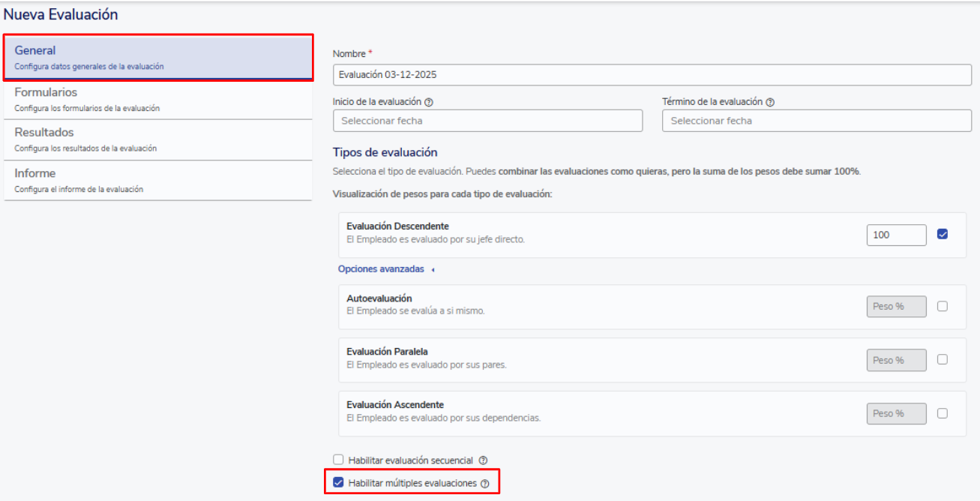
Task: Click help icon beside Habilitar múltiples evaluaciones
Action: coord(485,484)
